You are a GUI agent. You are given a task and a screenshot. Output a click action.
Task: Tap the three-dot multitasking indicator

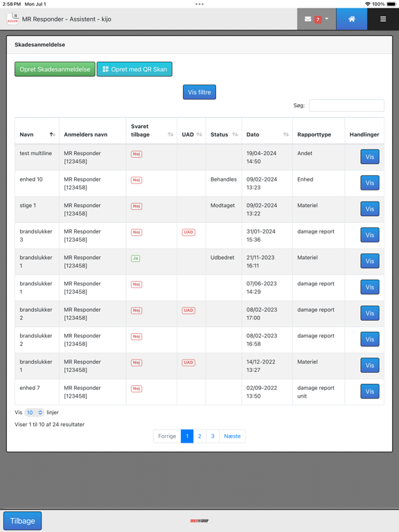tap(199, 4)
